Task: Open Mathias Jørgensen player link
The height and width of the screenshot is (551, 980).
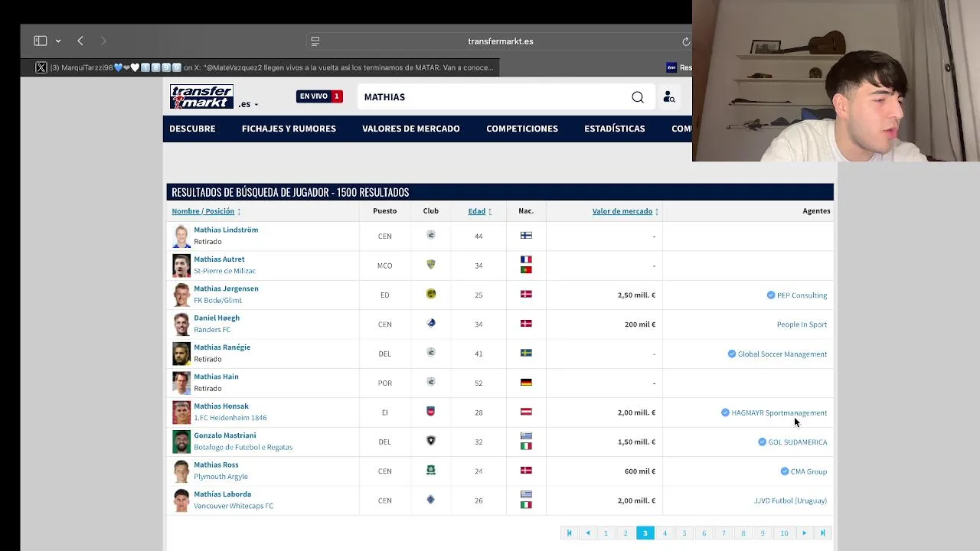Action: pyautogui.click(x=226, y=289)
